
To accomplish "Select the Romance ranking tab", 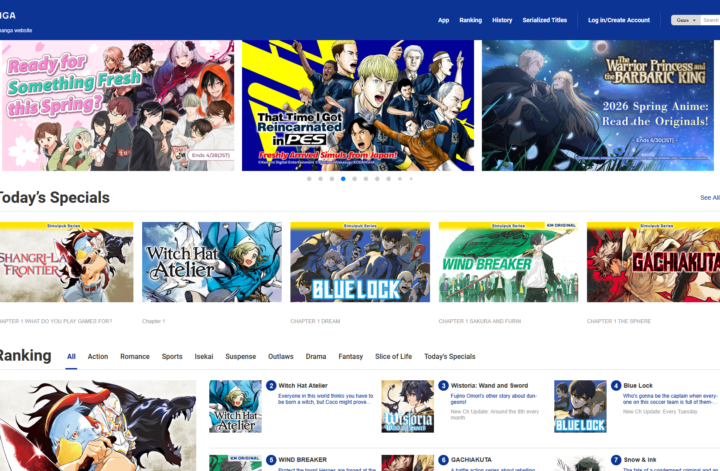I will pyautogui.click(x=135, y=356).
